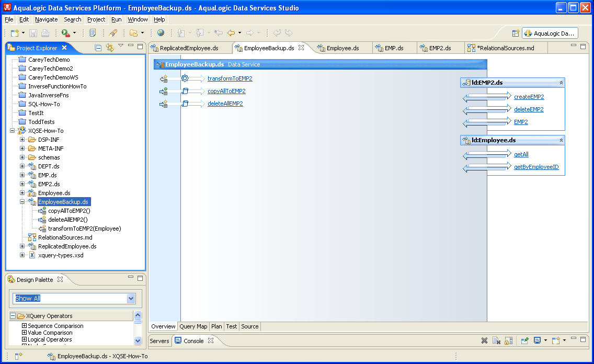Click the deleteAllEMP2 link
Viewport: 594px width, 364px height.
[x=225, y=104]
